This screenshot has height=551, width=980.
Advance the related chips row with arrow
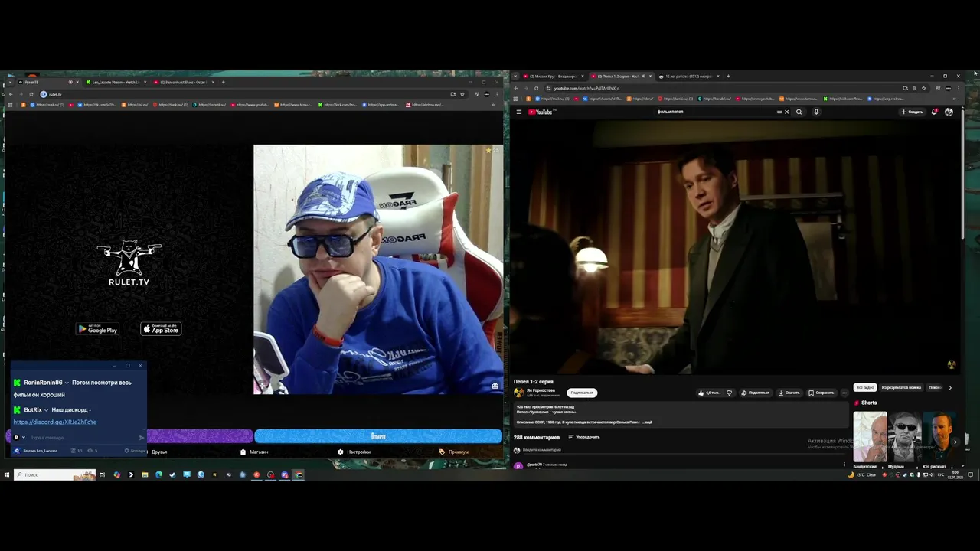pos(950,387)
